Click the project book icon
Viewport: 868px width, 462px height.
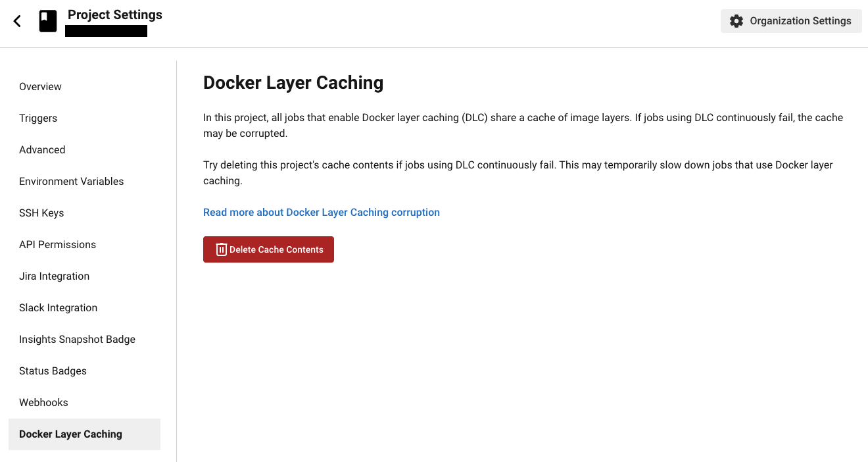[x=48, y=21]
